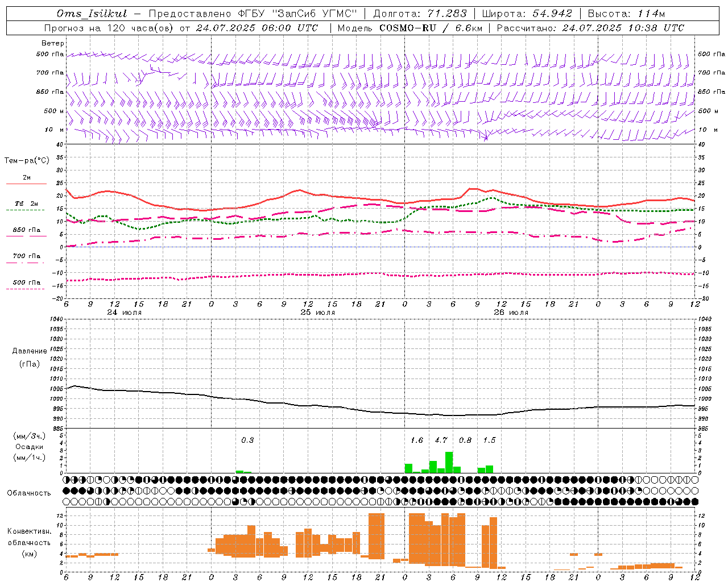Screen dimensions: 728x582
Task: Click the (мм/1ч.) unit label
Action: coord(29,458)
